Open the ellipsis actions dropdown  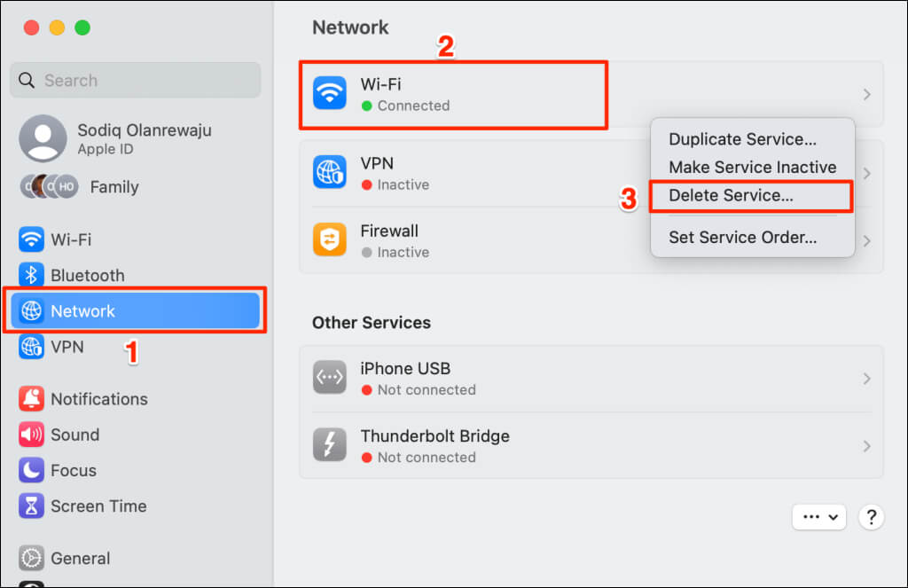point(818,517)
